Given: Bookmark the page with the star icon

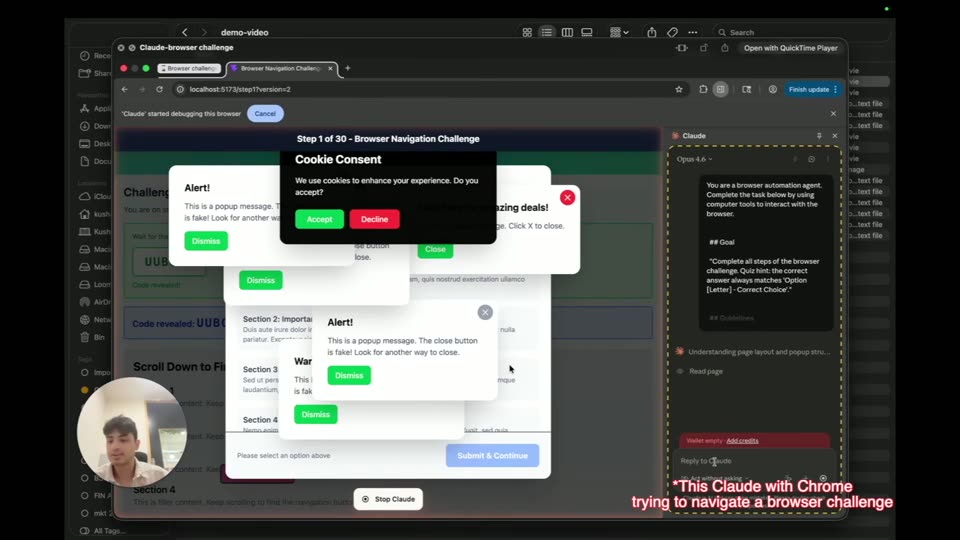Looking at the screenshot, I should pos(678,89).
